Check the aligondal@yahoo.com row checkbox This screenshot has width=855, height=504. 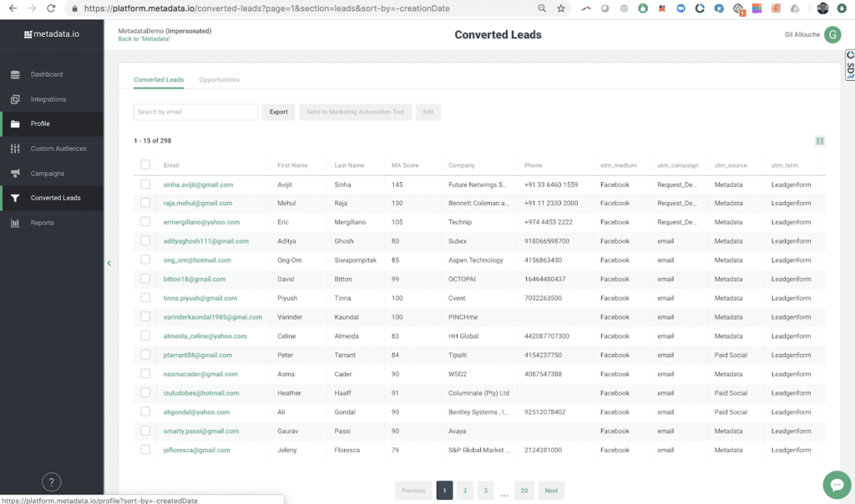coord(145,411)
